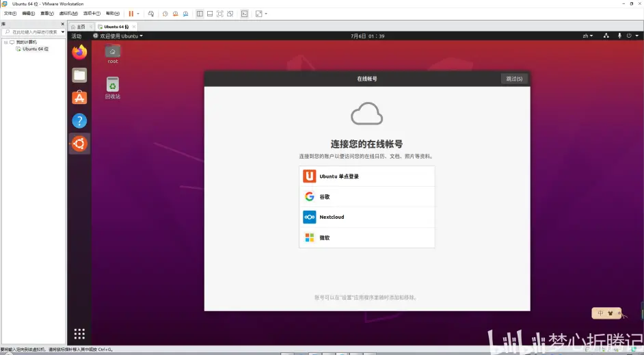
Task: Click the library search input field
Action: pyautogui.click(x=32, y=31)
